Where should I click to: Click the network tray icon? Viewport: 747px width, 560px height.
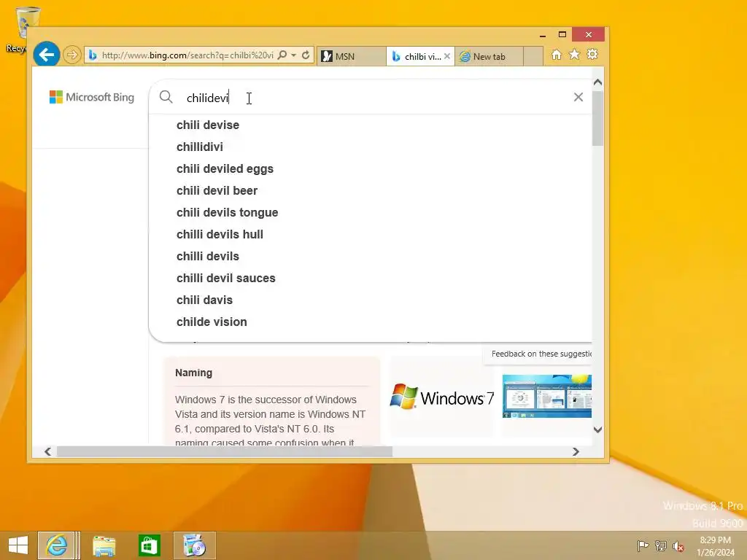point(661,545)
